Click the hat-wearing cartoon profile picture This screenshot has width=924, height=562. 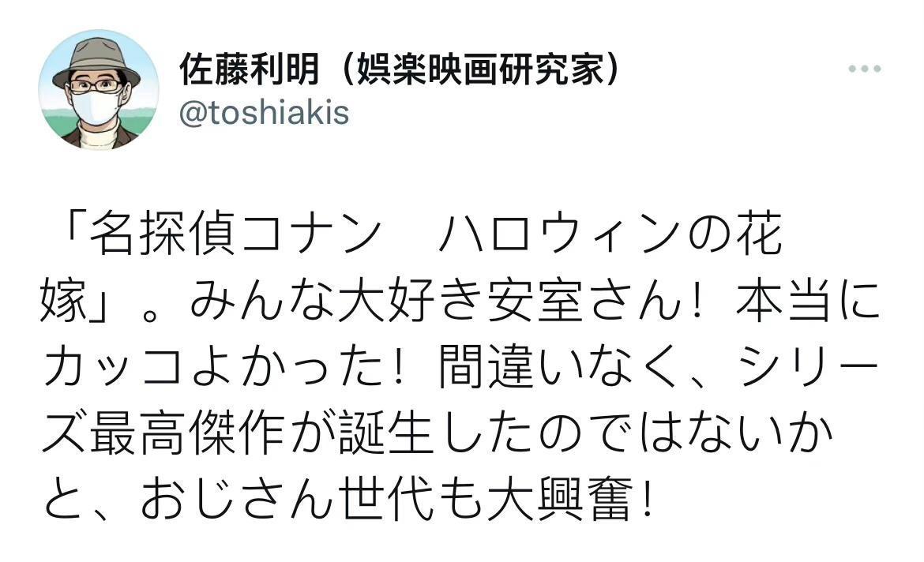[98, 89]
